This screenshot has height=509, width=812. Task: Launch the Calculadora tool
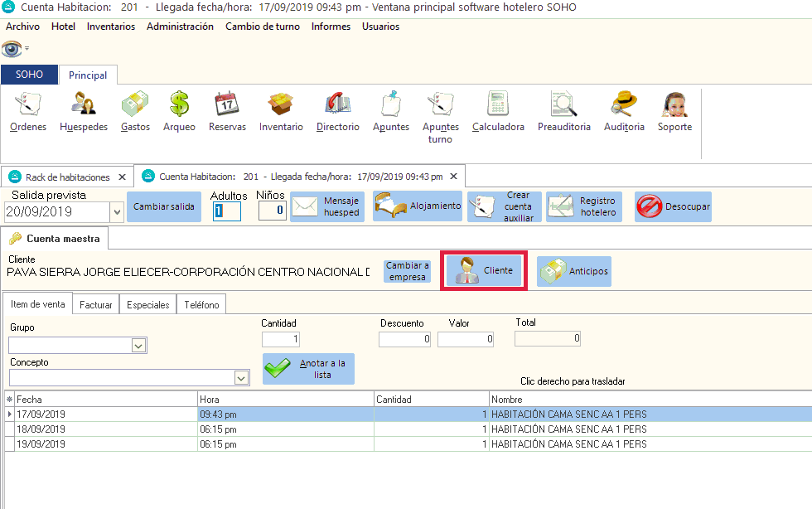pyautogui.click(x=498, y=112)
